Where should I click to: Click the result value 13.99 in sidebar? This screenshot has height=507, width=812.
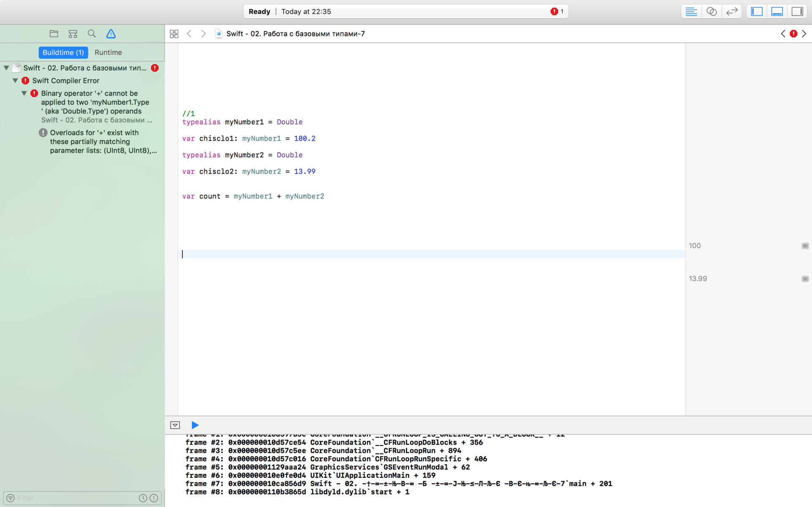click(698, 279)
